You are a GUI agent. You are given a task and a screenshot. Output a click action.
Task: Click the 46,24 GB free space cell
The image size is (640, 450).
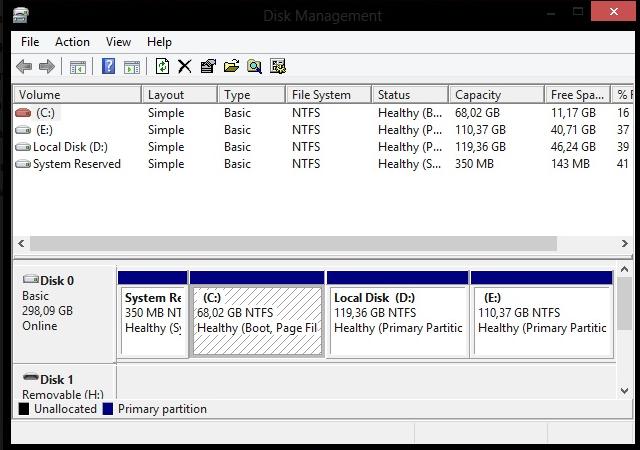[573, 147]
